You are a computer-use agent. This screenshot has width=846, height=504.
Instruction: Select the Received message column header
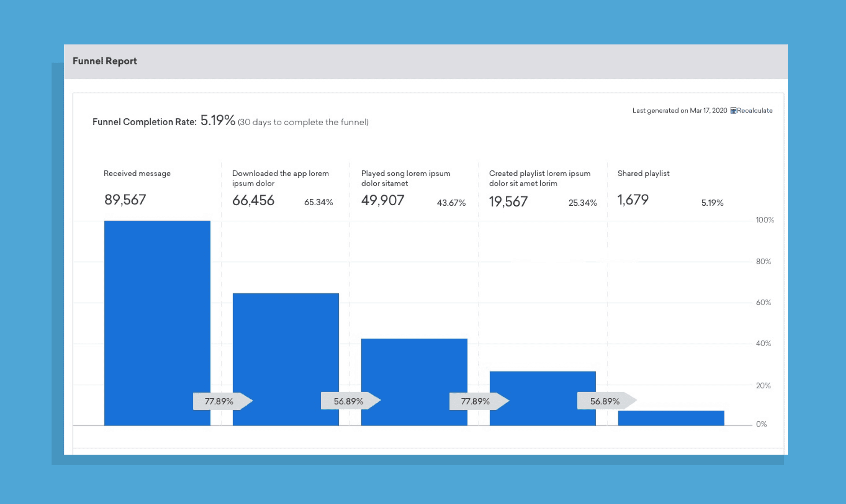137,173
